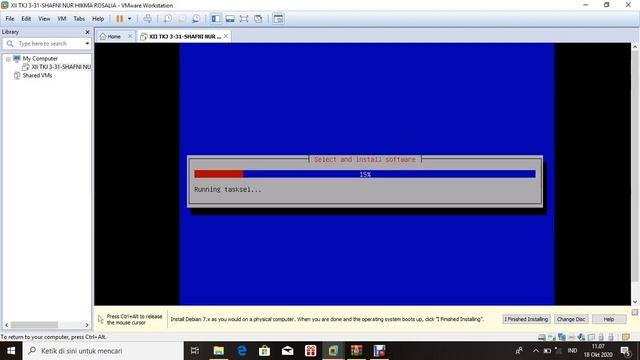
Task: Select Shared VMs in the library
Action: (x=37, y=76)
